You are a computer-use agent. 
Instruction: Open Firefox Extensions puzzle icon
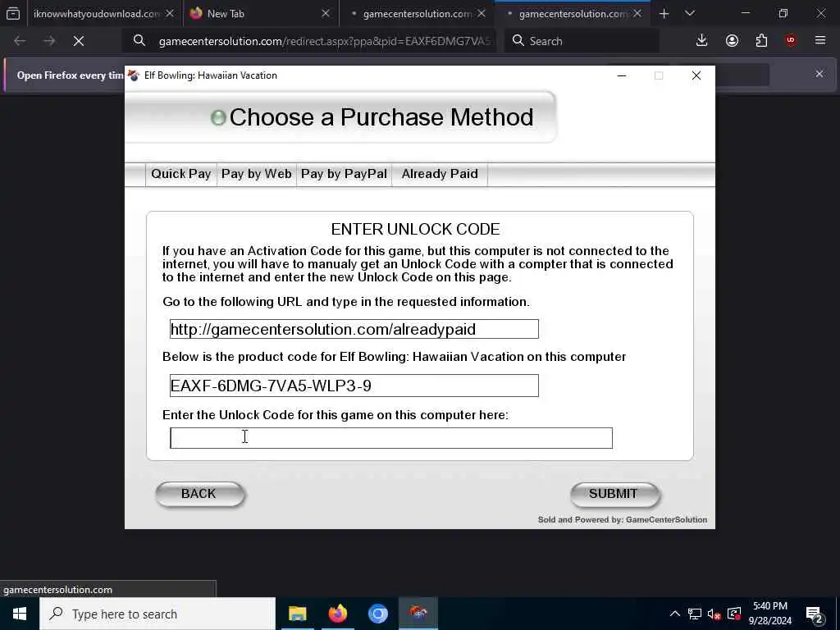[761, 41]
